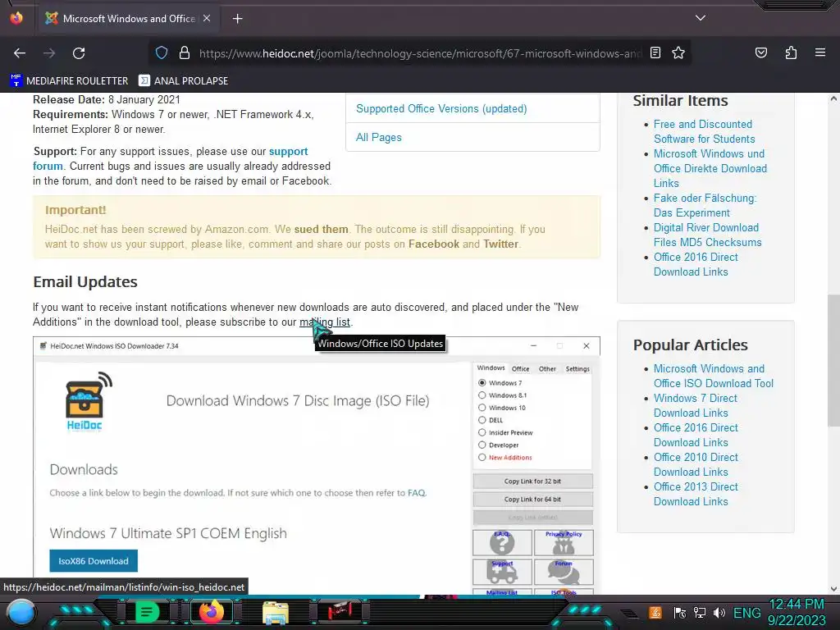840x630 pixels.
Task: Open File Explorer from the taskbar
Action: (276, 613)
